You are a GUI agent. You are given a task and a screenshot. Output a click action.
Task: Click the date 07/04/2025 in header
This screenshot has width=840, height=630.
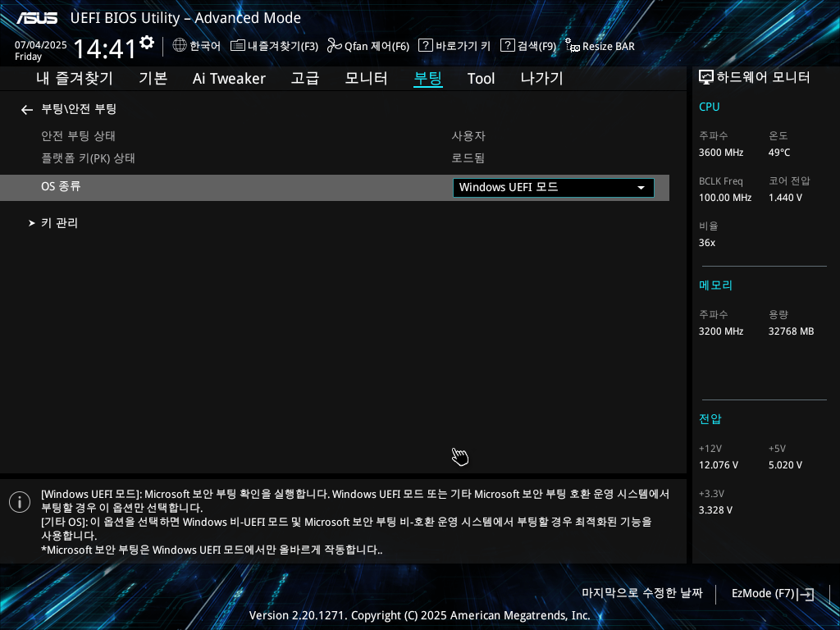tap(41, 45)
